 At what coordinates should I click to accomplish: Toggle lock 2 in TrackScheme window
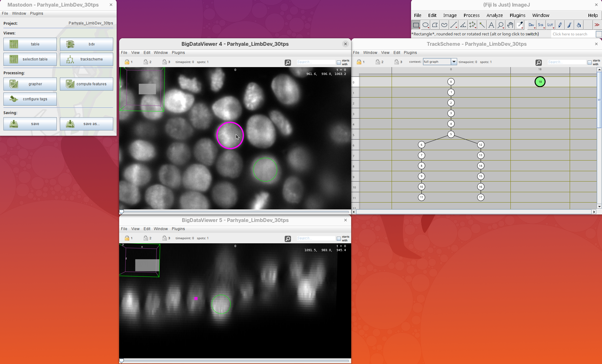(378, 62)
